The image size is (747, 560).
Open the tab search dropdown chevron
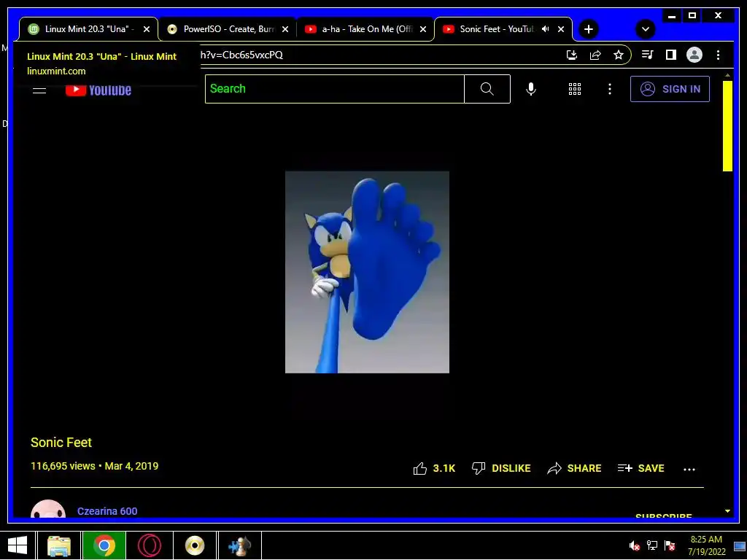646,29
